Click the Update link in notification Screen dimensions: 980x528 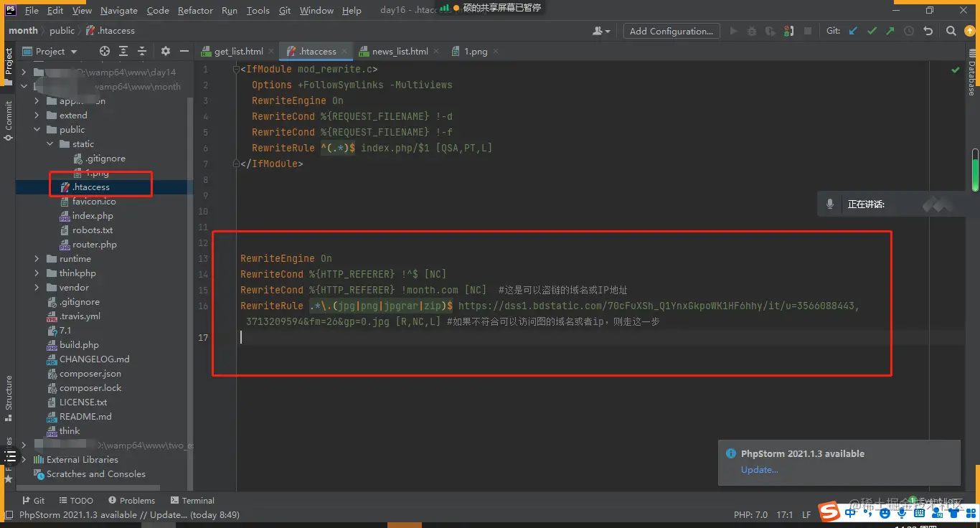click(x=759, y=470)
